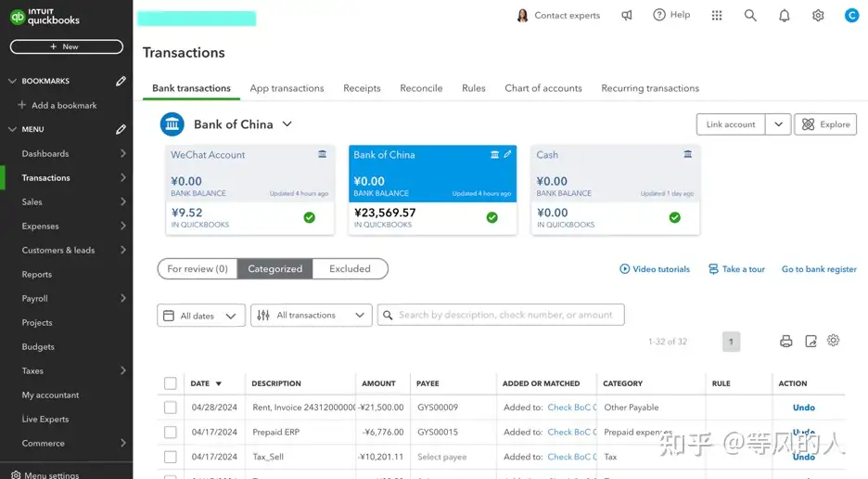Select the Categorized toggle
Viewport: 868px width, 479px height.
[275, 269]
